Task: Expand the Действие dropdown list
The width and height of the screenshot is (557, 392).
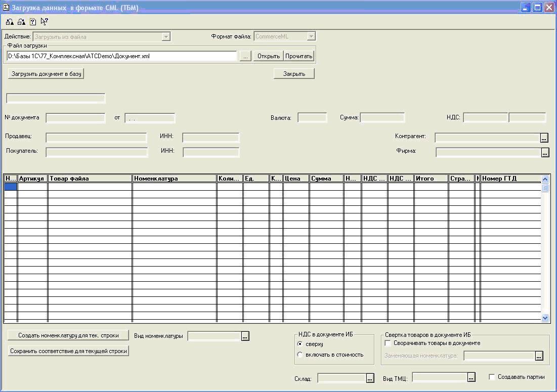Action: click(165, 36)
